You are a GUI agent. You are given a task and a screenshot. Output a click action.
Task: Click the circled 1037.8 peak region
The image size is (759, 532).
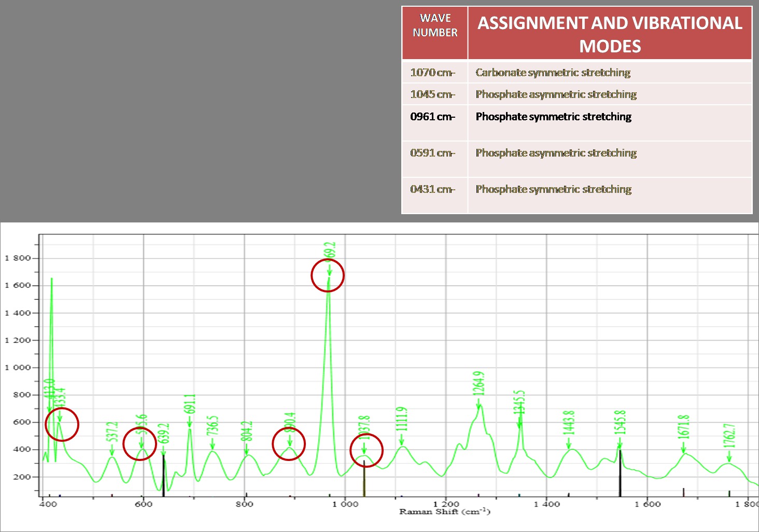coord(367,450)
